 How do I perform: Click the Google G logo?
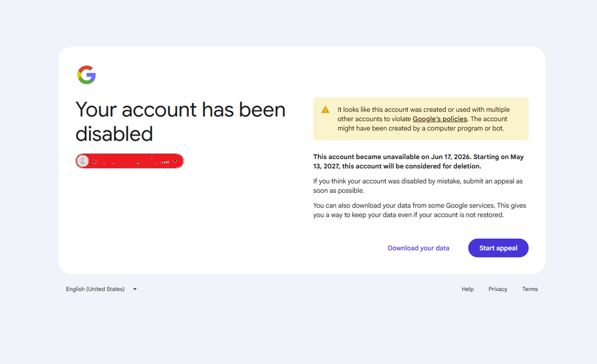point(86,75)
